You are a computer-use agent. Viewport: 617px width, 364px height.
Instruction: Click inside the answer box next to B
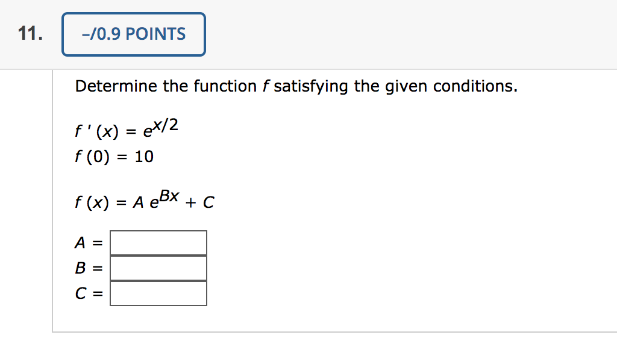tap(158, 267)
